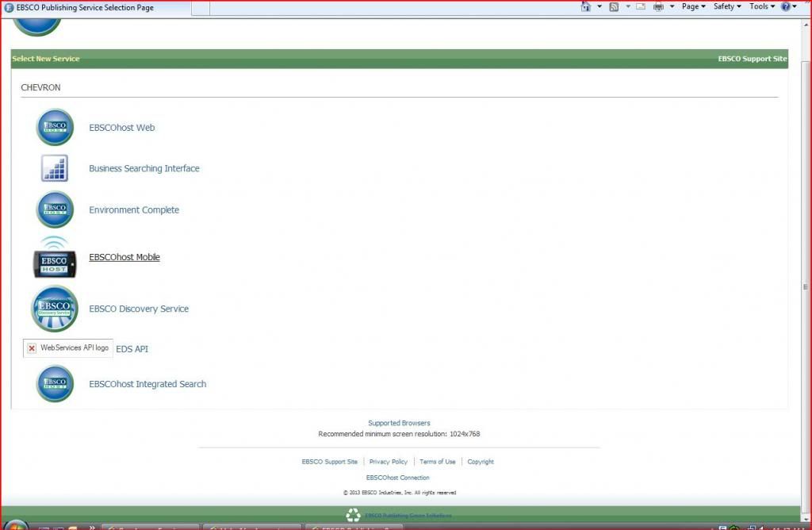Image resolution: width=812 pixels, height=530 pixels.
Task: Expand the Print options dropdown arrow
Action: pos(672,6)
